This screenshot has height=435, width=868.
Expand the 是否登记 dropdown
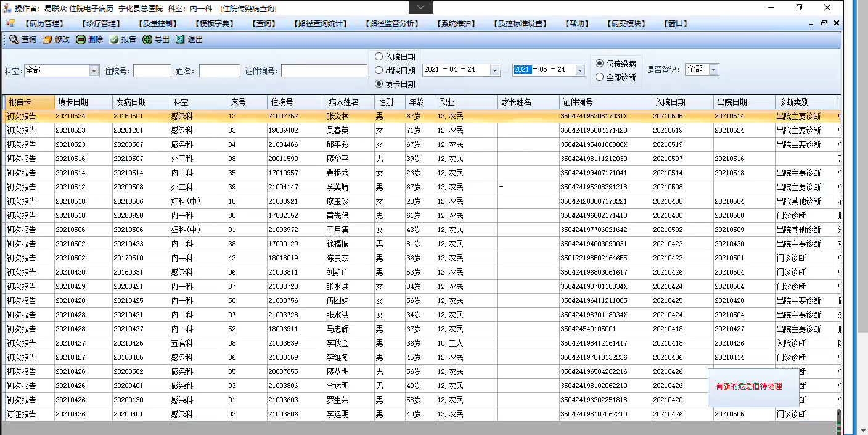(x=714, y=70)
